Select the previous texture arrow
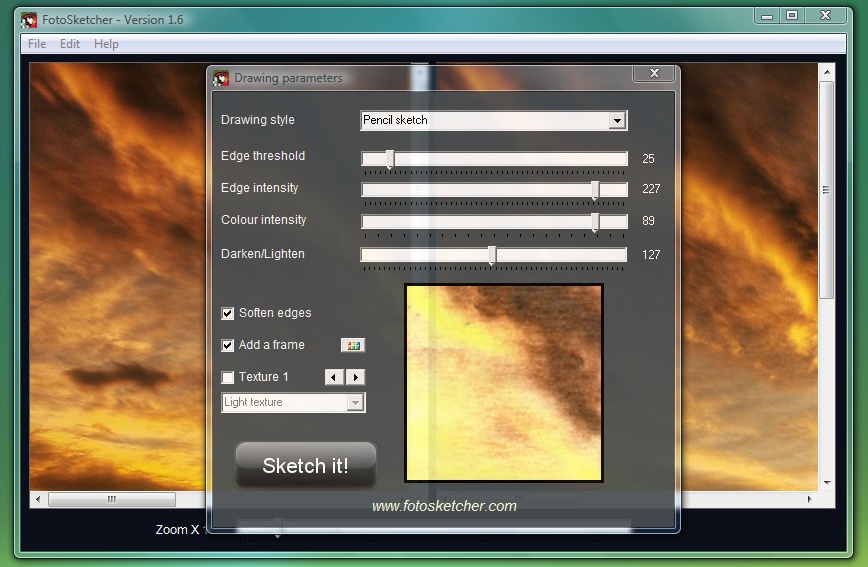Screen dimensions: 868x567 [334, 377]
